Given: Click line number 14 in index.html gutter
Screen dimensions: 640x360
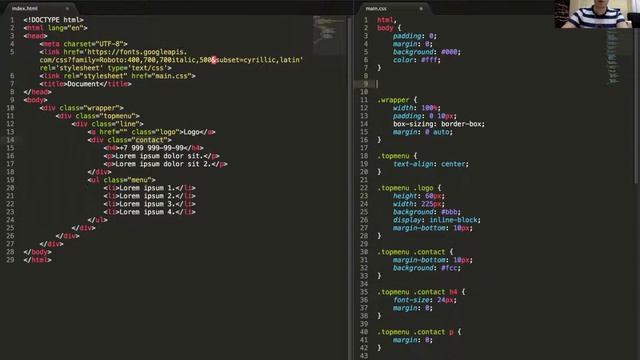Looking at the screenshot, I should point(10,140).
